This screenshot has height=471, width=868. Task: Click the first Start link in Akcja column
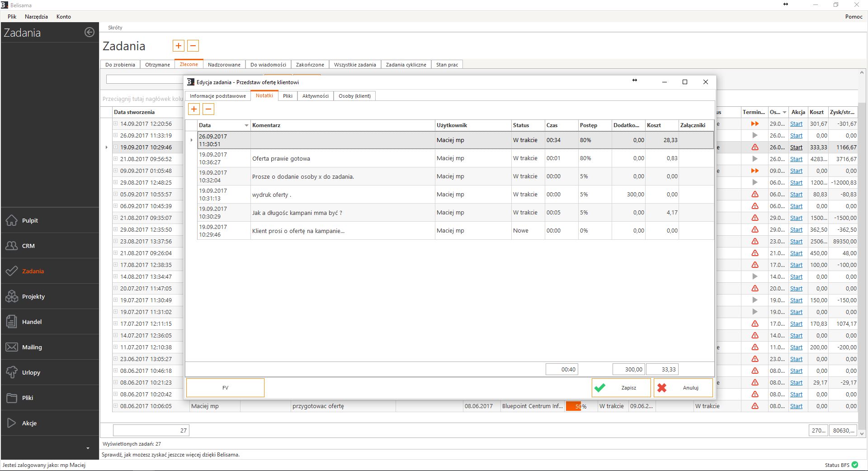(796, 124)
